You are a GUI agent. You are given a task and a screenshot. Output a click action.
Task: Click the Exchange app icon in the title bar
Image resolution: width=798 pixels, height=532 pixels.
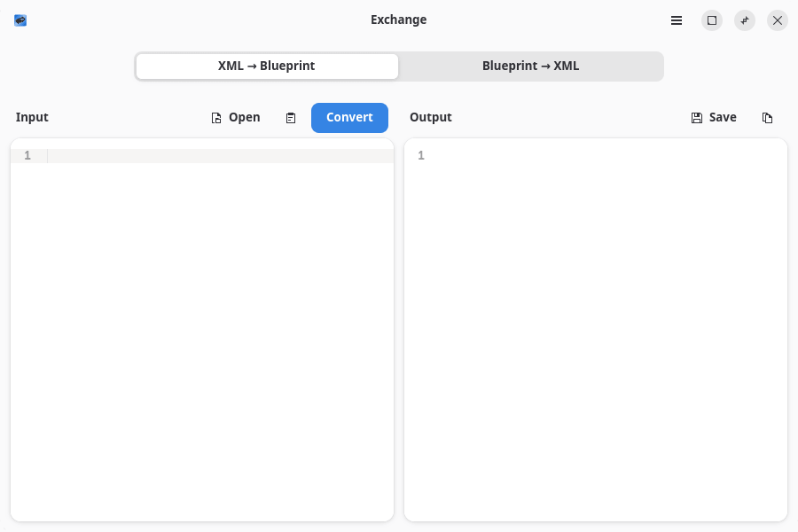[x=20, y=20]
